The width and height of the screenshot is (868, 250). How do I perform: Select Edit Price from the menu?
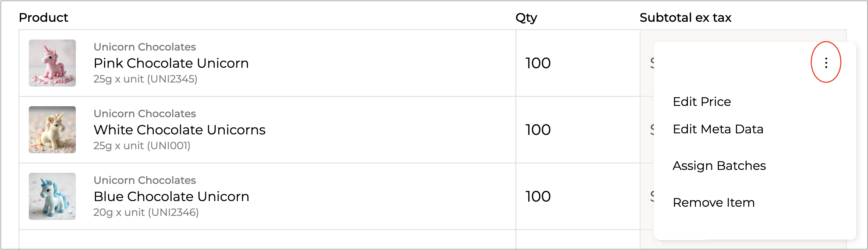click(702, 102)
